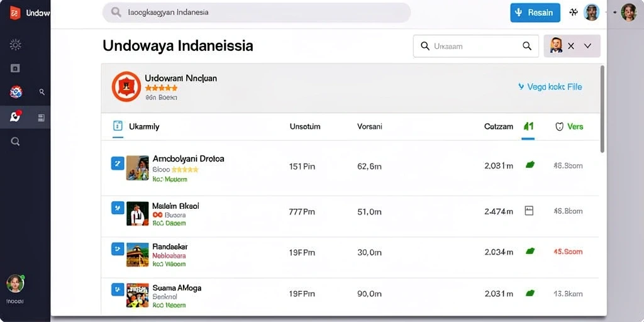Viewport: 644px width, 322px height.
Task: Toggle blue checkbox for Malem Bkeol row
Action: tap(118, 208)
